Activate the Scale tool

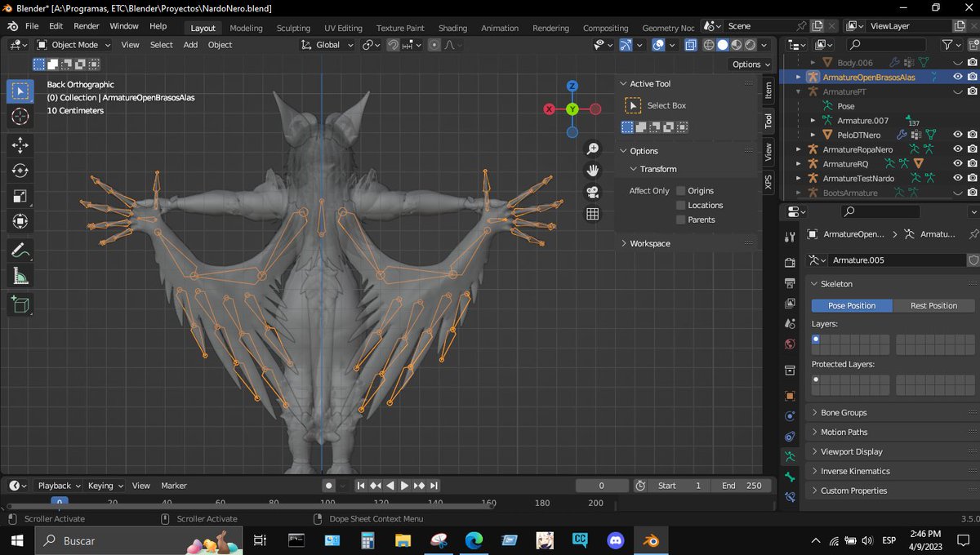point(20,196)
